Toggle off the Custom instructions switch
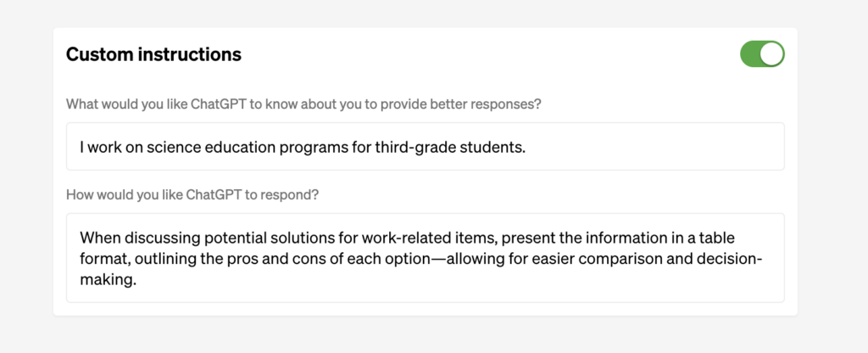Screen dimensions: 868x353 pos(762,54)
